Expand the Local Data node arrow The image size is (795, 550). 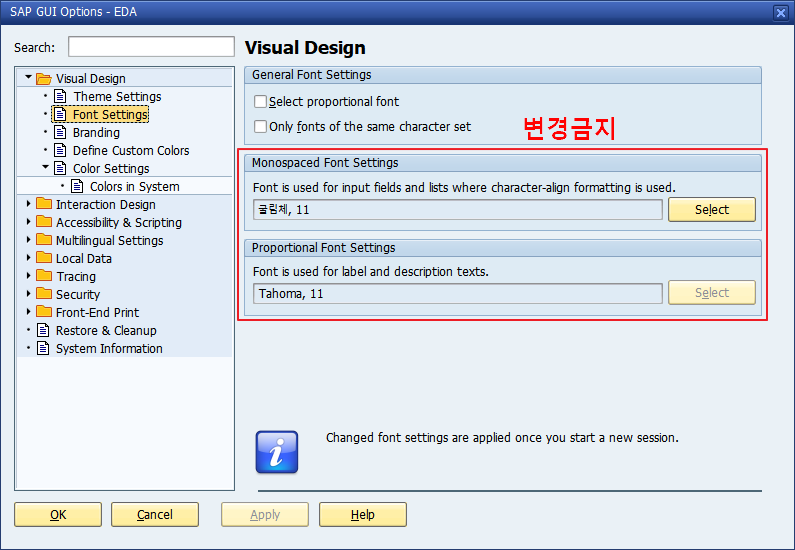click(28, 258)
